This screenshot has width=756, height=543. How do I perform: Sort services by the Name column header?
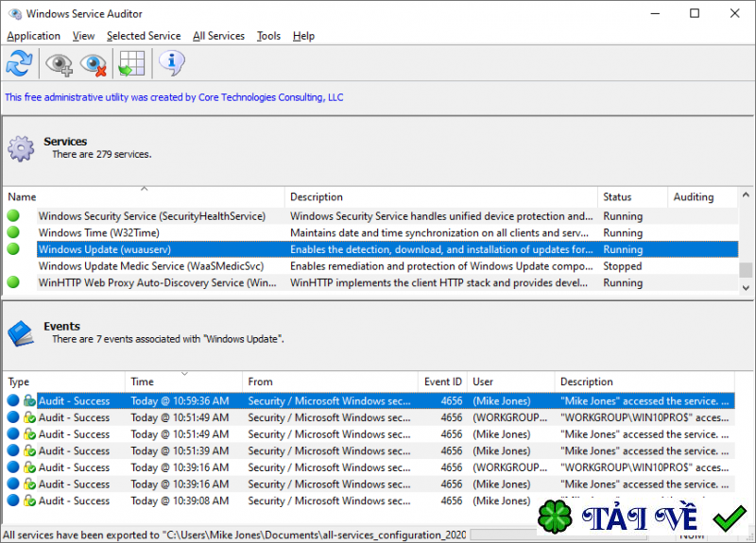(x=142, y=197)
